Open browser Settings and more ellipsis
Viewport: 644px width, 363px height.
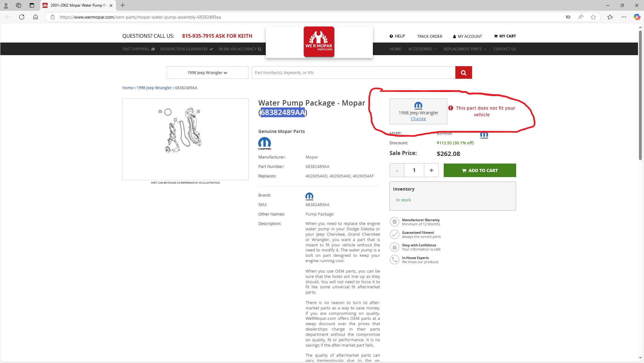pyautogui.click(x=624, y=17)
